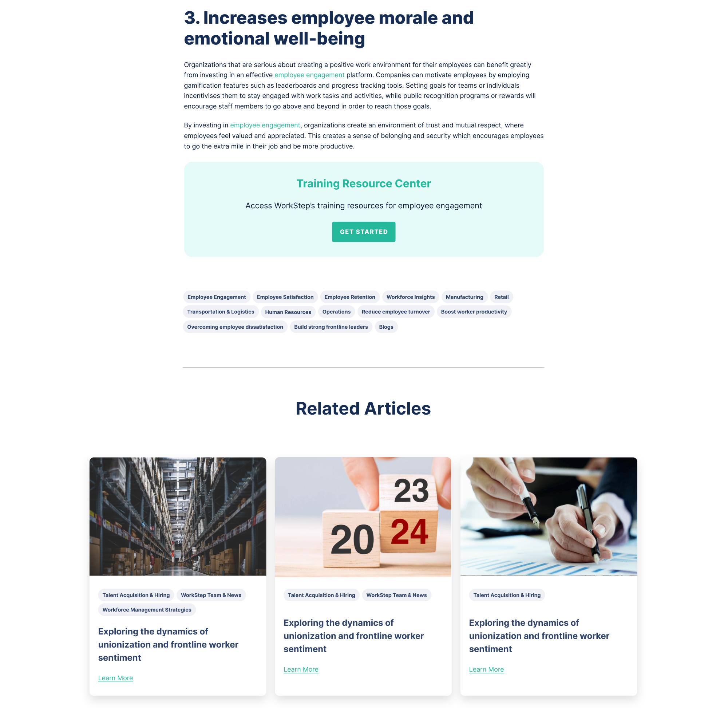Screen dimensions: 728x728
Task: Click the Blogs tag
Action: click(385, 327)
